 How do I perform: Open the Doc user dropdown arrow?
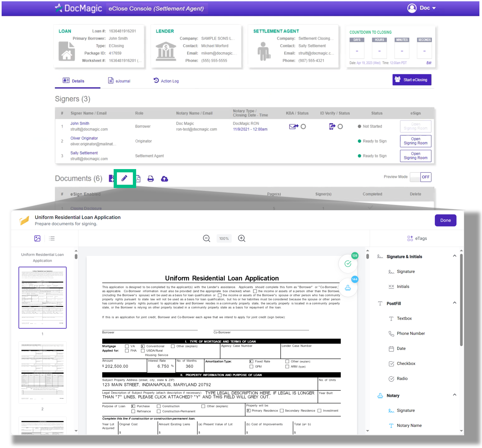[x=434, y=8]
